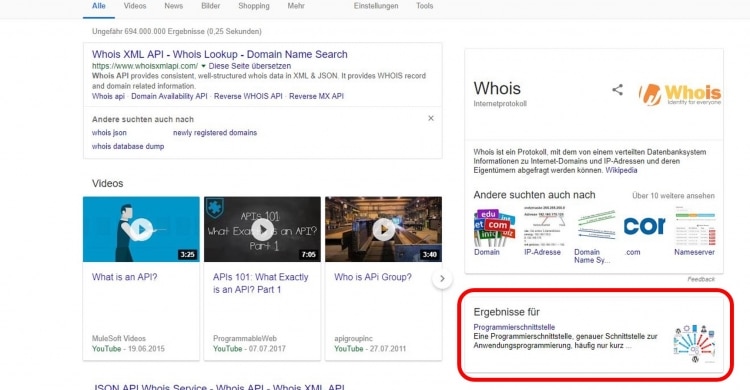Search for whois database dump suggestion
Screen dimensions: 750x390
coord(128,146)
